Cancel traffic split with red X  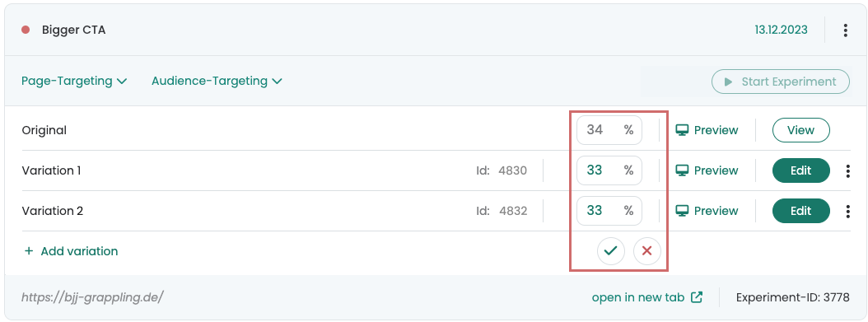point(646,251)
